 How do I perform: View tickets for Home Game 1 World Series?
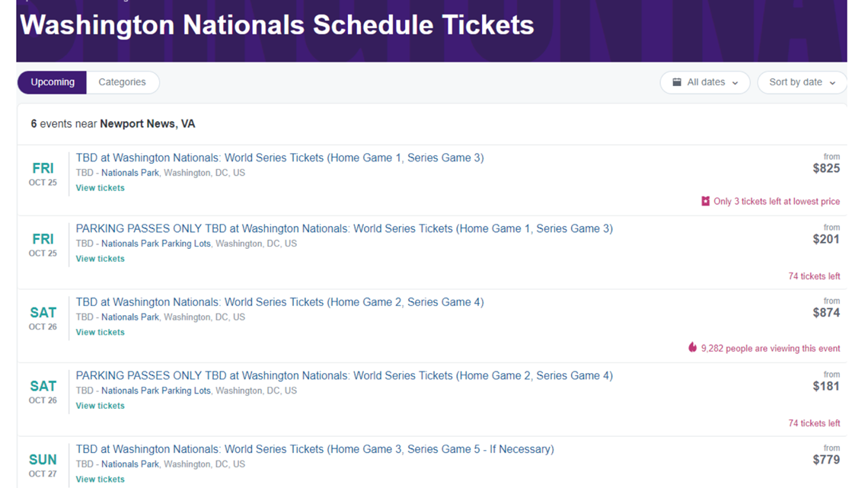(x=101, y=188)
